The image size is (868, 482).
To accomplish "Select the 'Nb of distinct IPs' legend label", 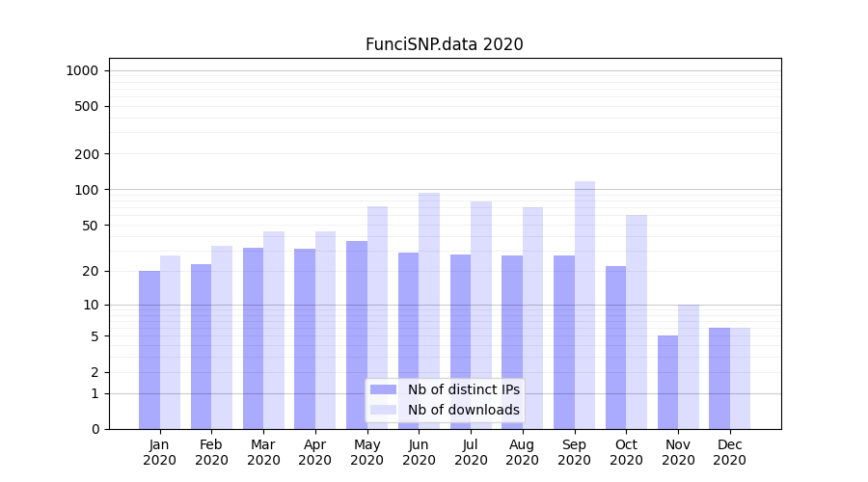I will 463,389.
